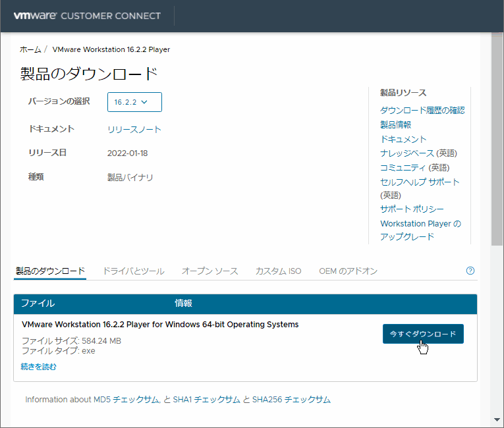Click the バージョンの選択 label
Viewport: 504px width, 428px height.
pos(59,101)
